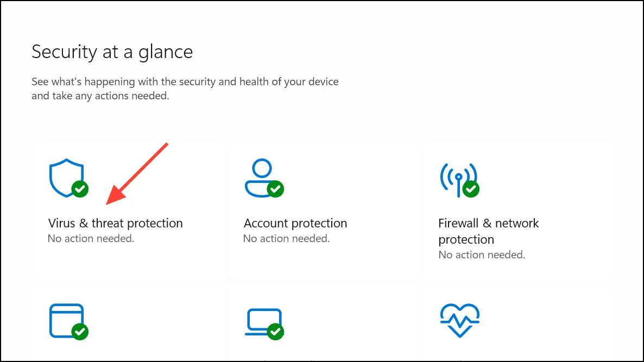Open the Account protection label
The image size is (644, 362).
point(295,223)
